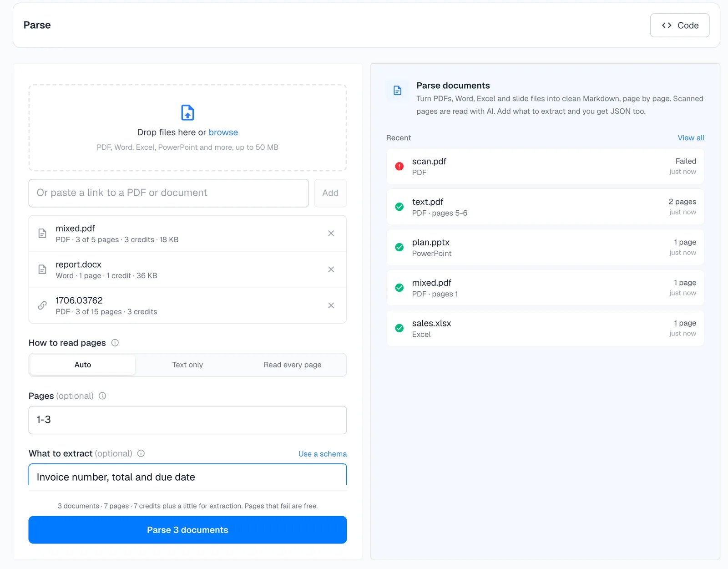
Task: Select the Text only reading mode
Action: [x=187, y=365]
